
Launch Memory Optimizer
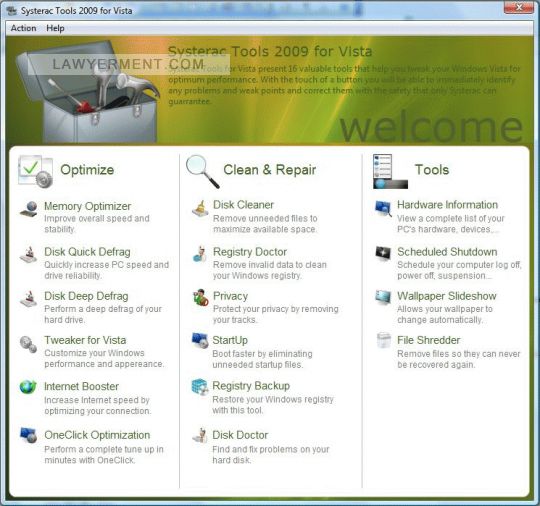[x=87, y=206]
